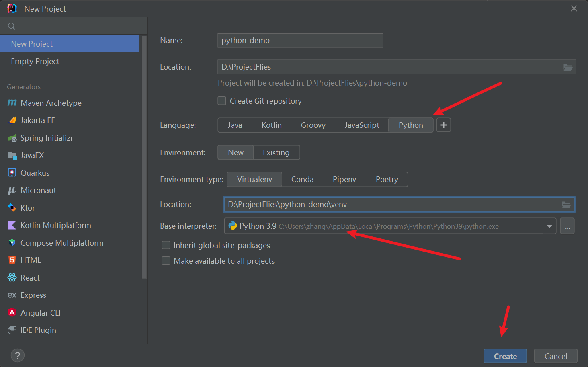588x367 pixels.
Task: Click the Compose Multiplatform label
Action: 62,243
